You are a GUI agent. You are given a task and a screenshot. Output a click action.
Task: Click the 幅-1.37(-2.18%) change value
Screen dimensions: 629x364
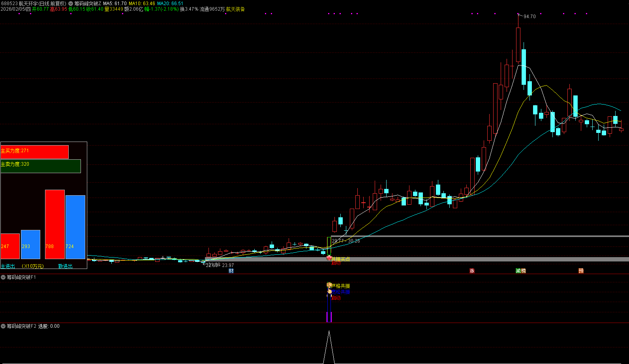coord(161,9)
